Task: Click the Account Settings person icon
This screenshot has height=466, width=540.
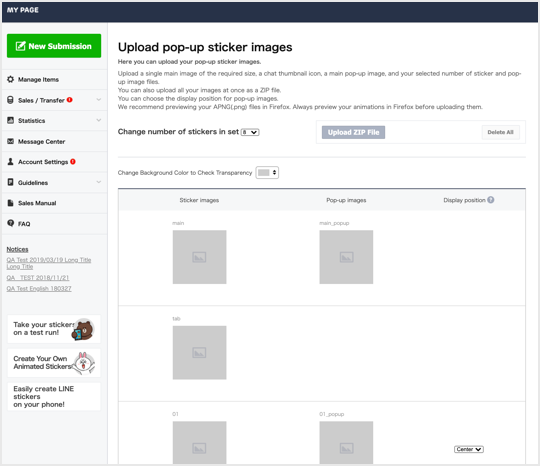Action: coord(10,162)
